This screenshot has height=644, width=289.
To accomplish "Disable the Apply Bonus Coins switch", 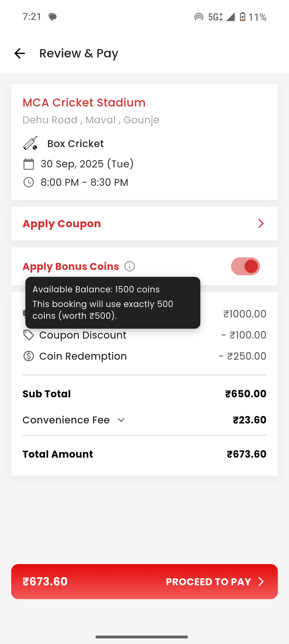I will pos(245,266).
